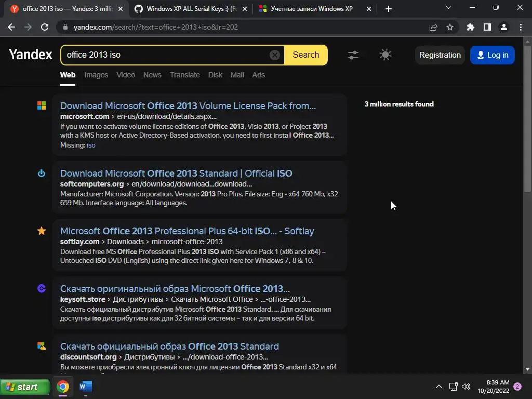
Task: Show hidden tray icons chevron
Action: pyautogui.click(x=438, y=387)
